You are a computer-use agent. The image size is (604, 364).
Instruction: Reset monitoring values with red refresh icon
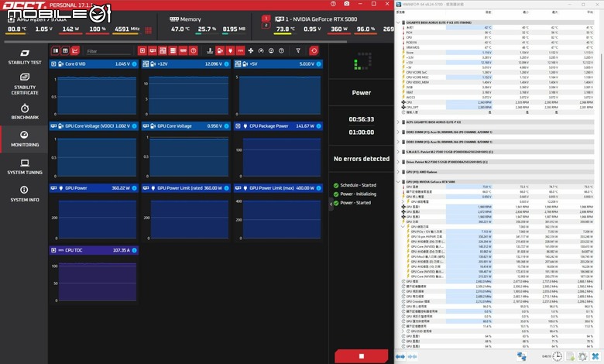tap(314, 50)
